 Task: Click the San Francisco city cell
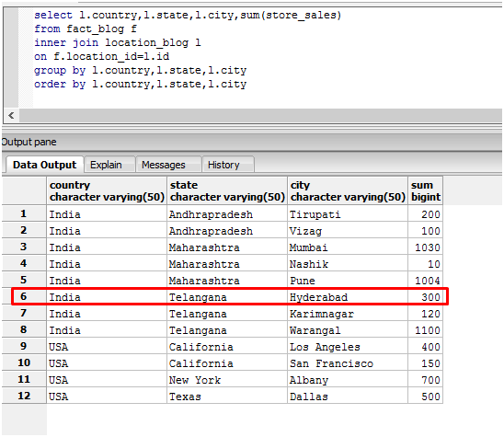[x=348, y=362]
